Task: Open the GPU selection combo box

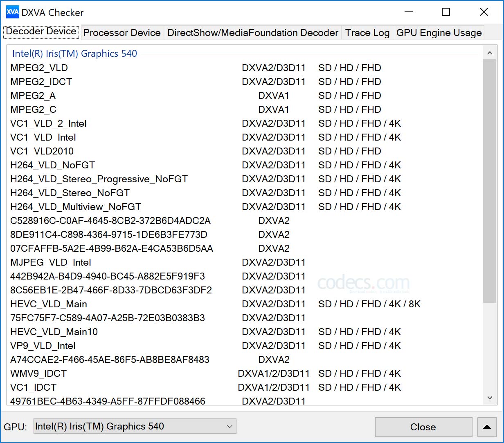Action: point(135,427)
